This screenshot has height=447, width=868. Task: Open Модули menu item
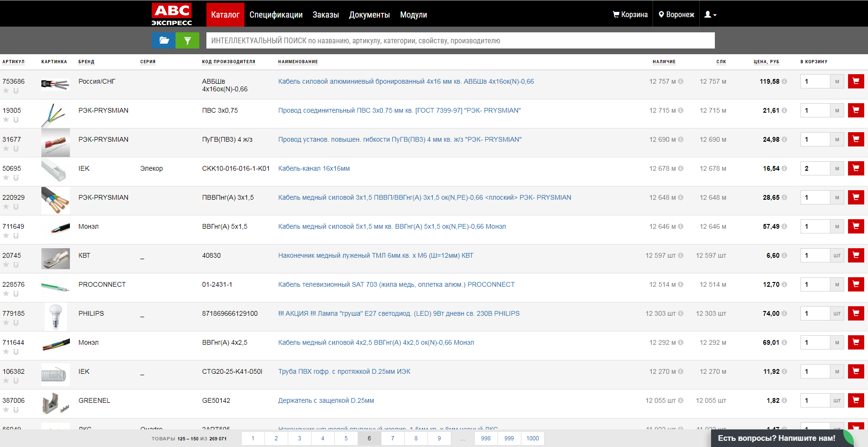click(413, 15)
